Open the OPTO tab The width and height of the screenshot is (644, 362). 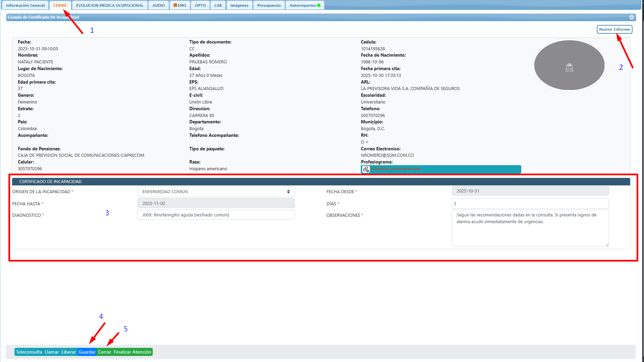[200, 5]
